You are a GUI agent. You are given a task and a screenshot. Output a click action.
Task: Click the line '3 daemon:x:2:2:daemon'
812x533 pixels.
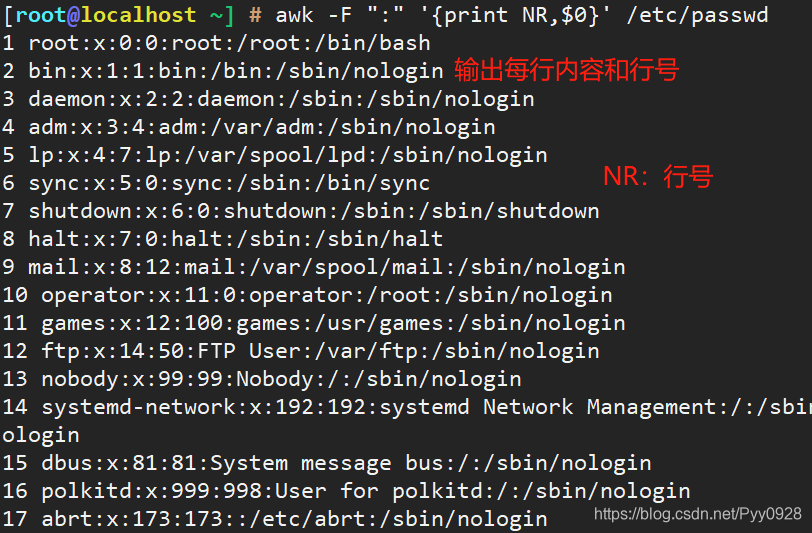[x=268, y=99]
